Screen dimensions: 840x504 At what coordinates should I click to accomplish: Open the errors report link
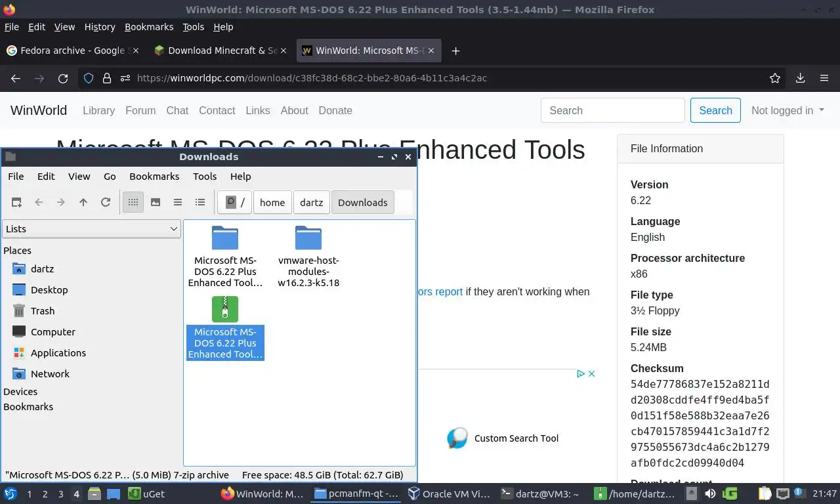coord(440,291)
